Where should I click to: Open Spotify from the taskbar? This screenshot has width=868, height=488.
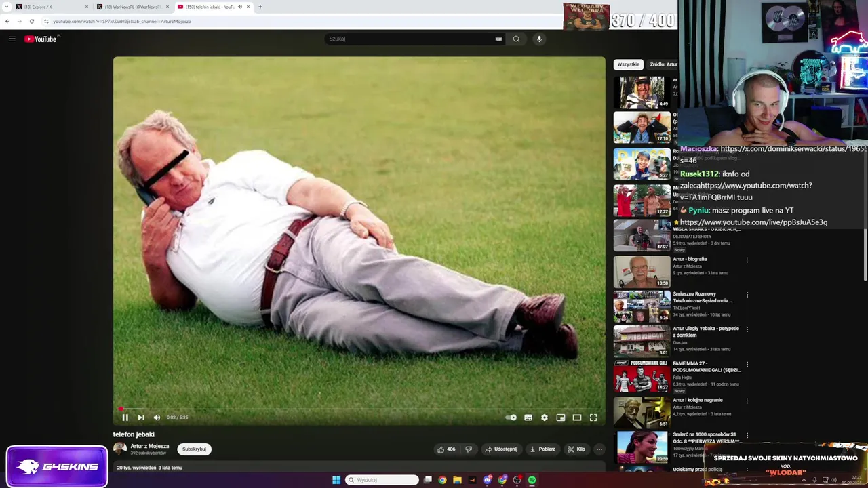[x=532, y=480]
